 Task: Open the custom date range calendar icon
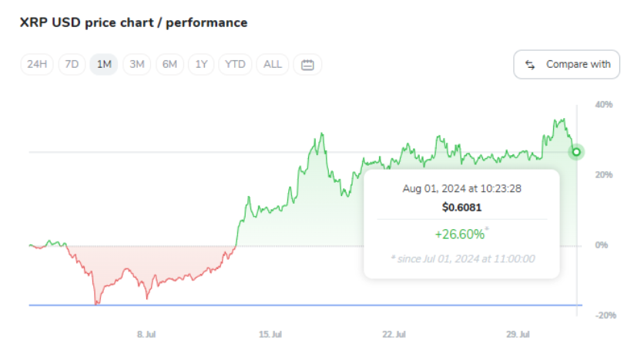[307, 65]
